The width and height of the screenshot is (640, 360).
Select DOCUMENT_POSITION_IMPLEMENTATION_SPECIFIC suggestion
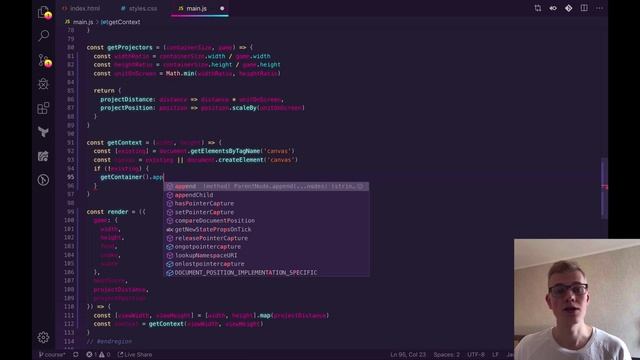click(x=266, y=272)
